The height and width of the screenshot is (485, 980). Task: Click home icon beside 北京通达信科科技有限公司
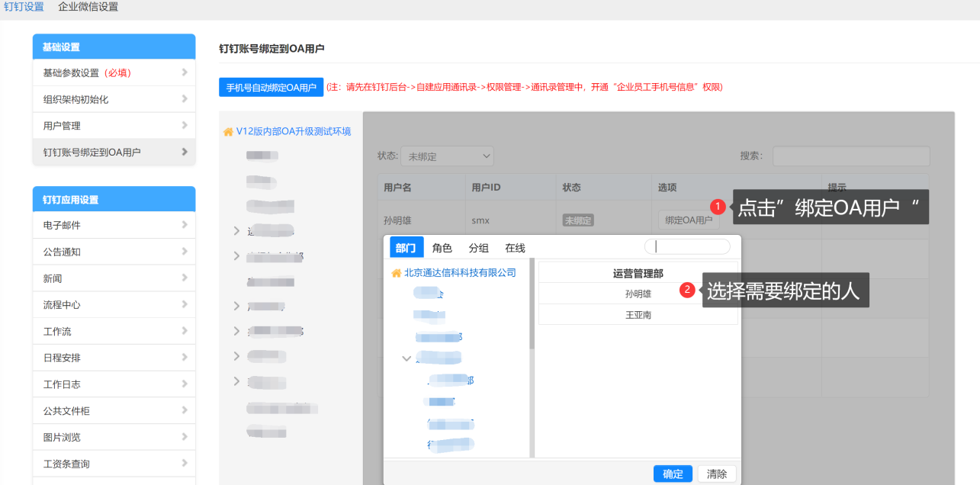tap(396, 273)
